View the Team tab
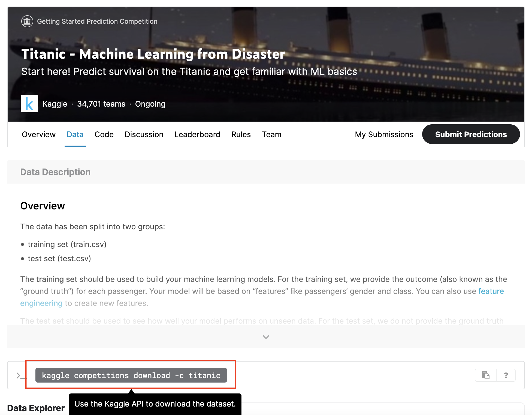 [271, 134]
